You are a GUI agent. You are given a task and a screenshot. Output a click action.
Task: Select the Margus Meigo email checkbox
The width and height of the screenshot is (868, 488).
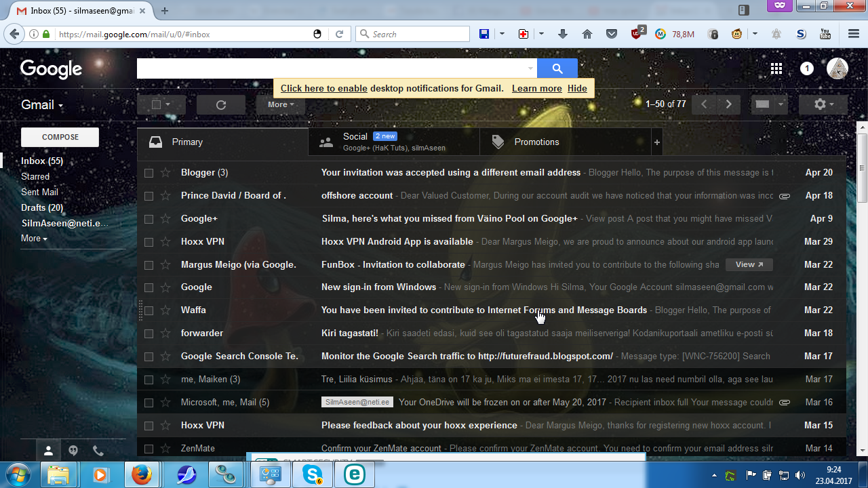149,265
